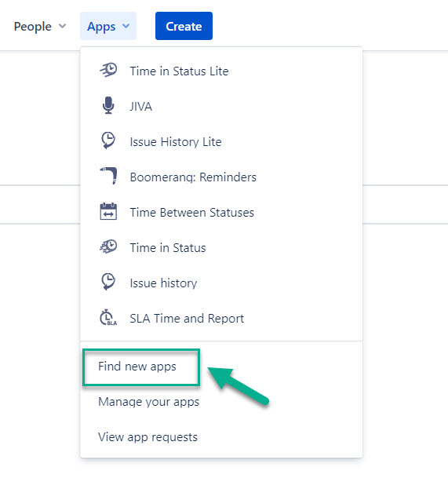Viewport: 448px width, 500px height.
Task: Click the Boomerang: Reminders boomerang icon
Action: 108,176
